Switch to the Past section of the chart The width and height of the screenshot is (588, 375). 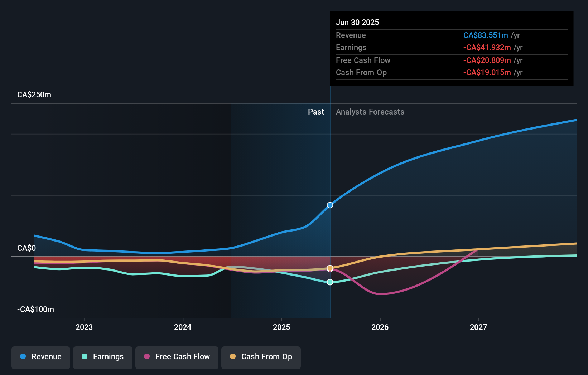(x=315, y=112)
